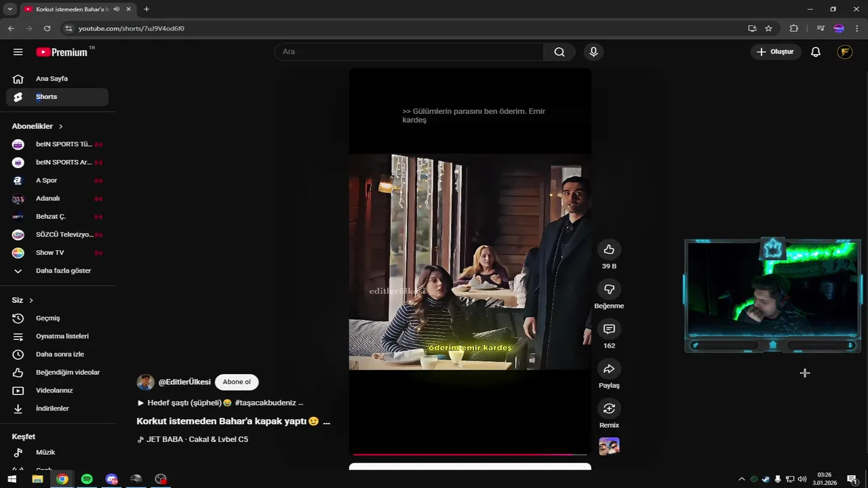Start voice search with the microphone
The width and height of the screenshot is (868, 488).
click(x=593, y=52)
